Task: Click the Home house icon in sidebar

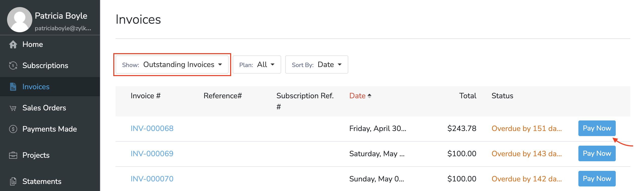Action: (13, 44)
